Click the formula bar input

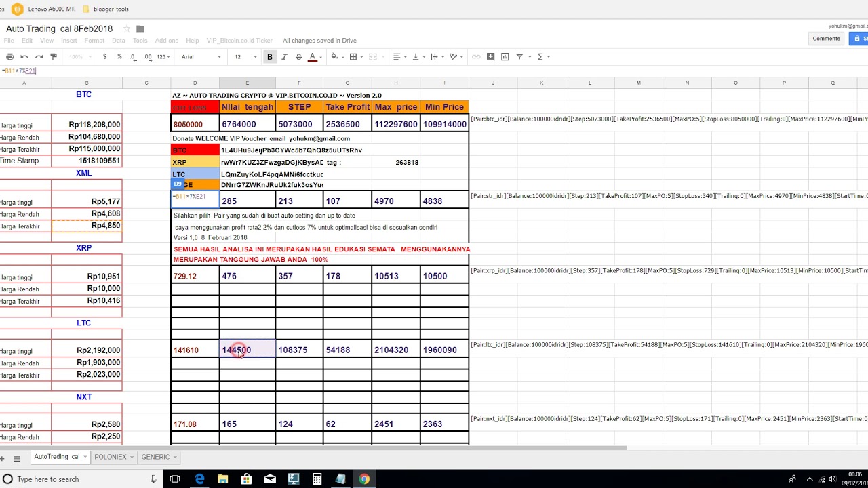tap(434, 70)
